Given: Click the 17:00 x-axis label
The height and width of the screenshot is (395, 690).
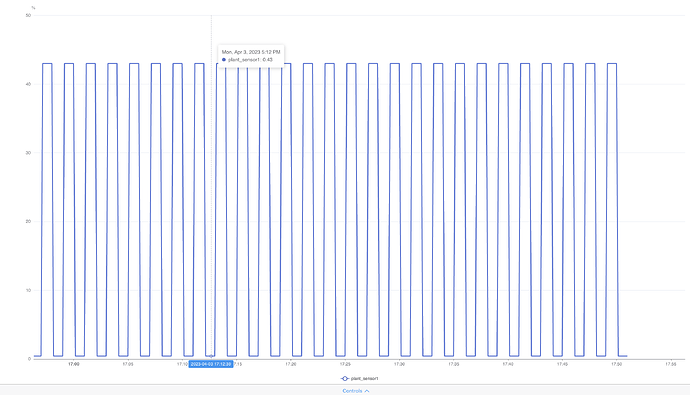Looking at the screenshot, I should (73, 364).
